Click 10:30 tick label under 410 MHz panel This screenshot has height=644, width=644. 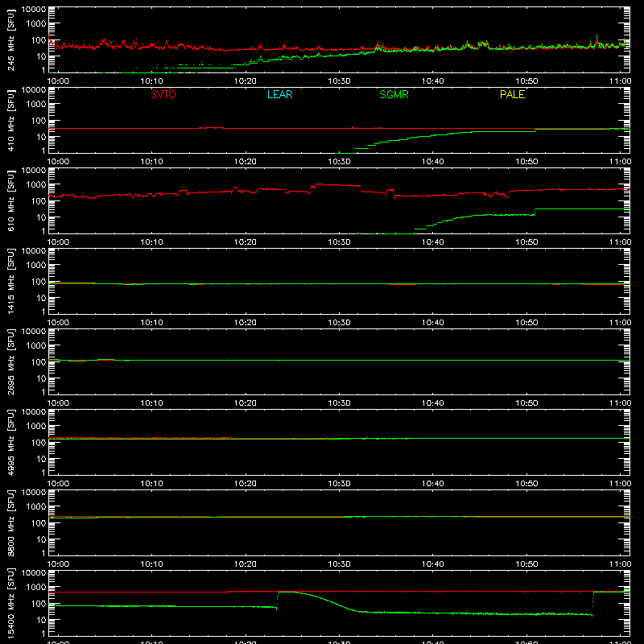pos(339,162)
